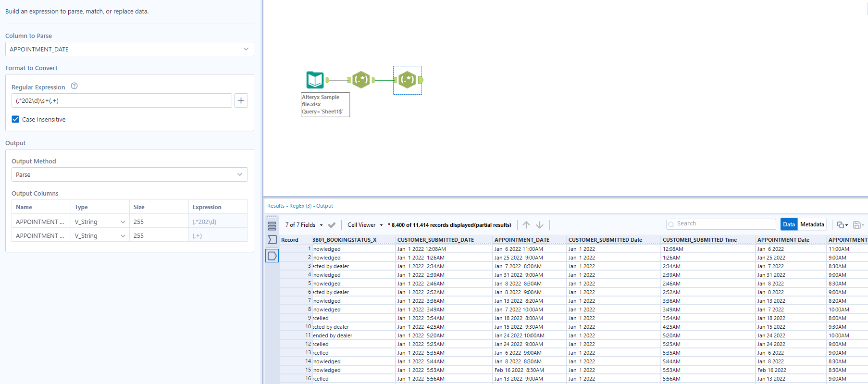This screenshot has width=868, height=384.
Task: Switch to the Metadata tab
Action: point(812,224)
